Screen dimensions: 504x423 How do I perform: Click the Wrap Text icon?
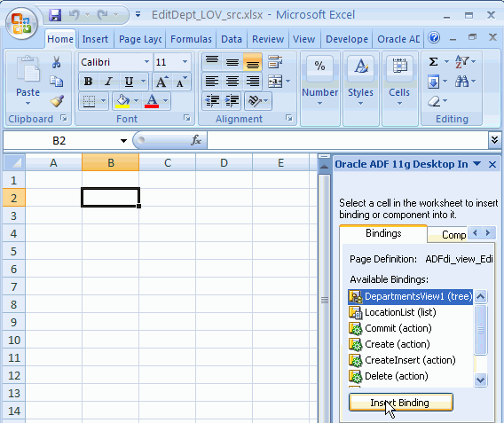click(275, 62)
